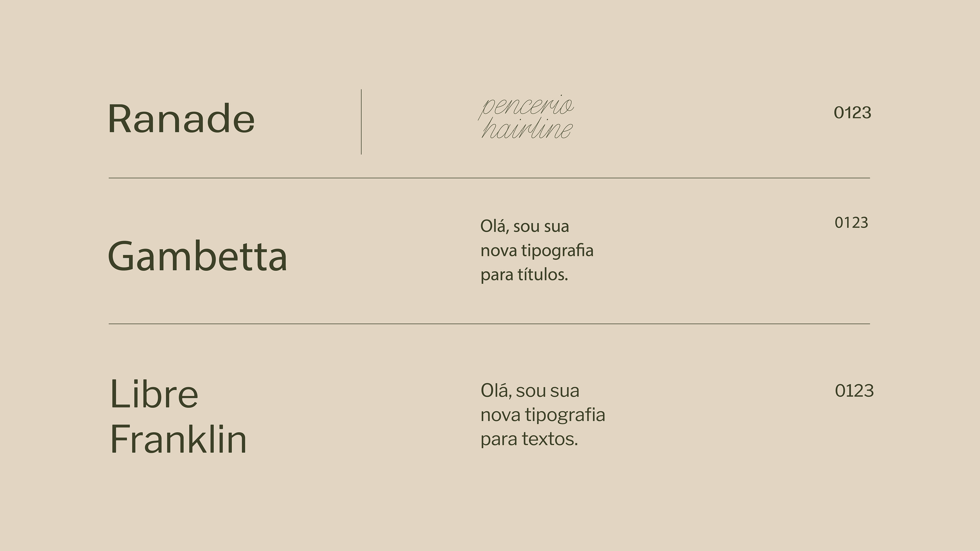Click 'nova tipografia' in Libre Franklin sample
Viewport: 980px width, 551px height.
click(543, 415)
